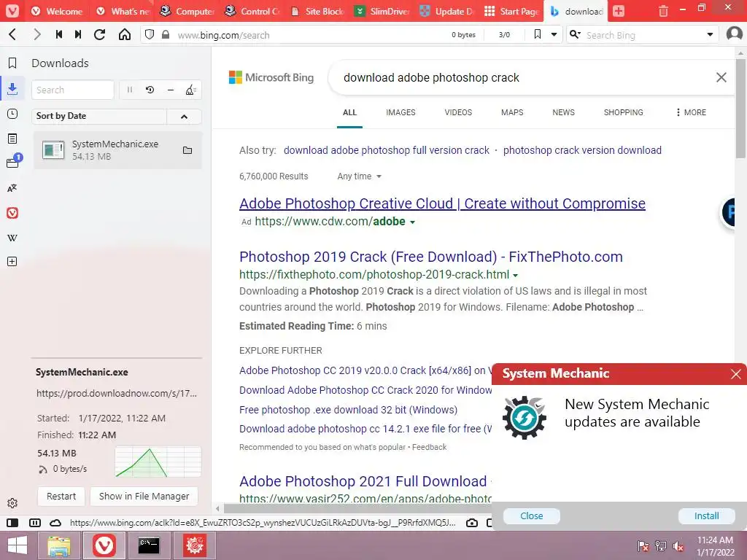Toggle tab tiling in status bar

(x=35, y=523)
